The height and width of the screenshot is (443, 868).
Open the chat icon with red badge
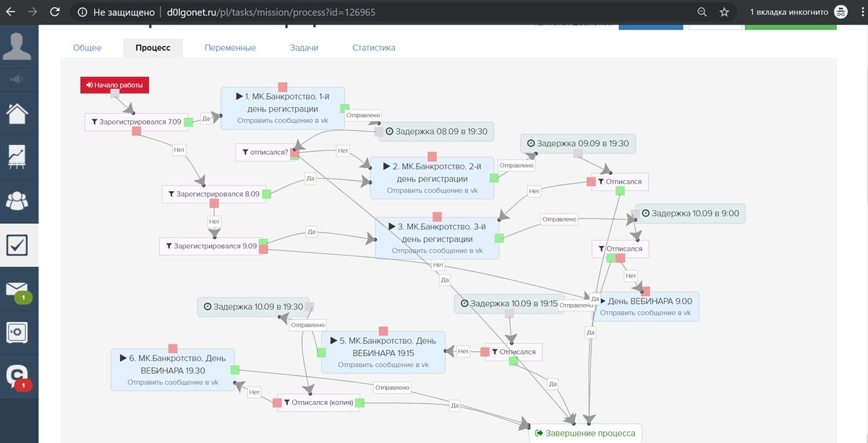click(x=18, y=376)
